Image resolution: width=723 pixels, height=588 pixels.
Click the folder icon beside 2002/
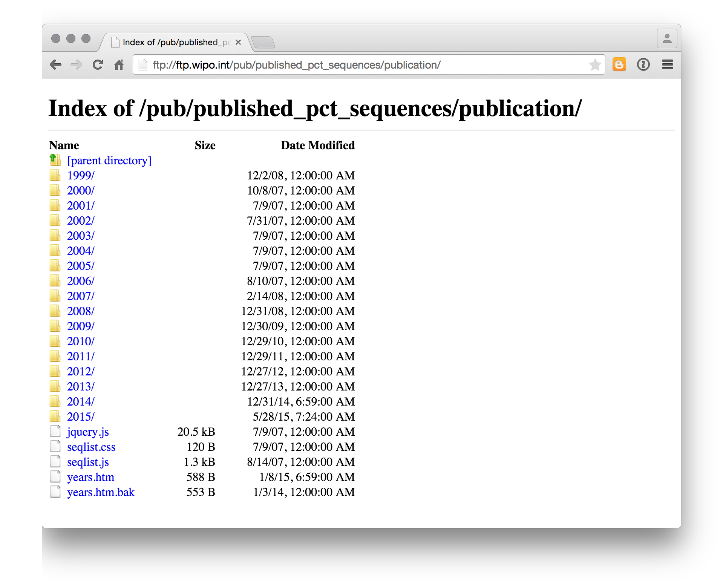click(55, 220)
